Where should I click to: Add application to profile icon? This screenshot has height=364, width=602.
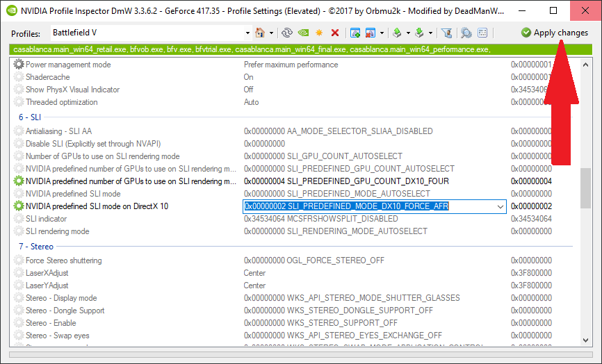click(355, 33)
